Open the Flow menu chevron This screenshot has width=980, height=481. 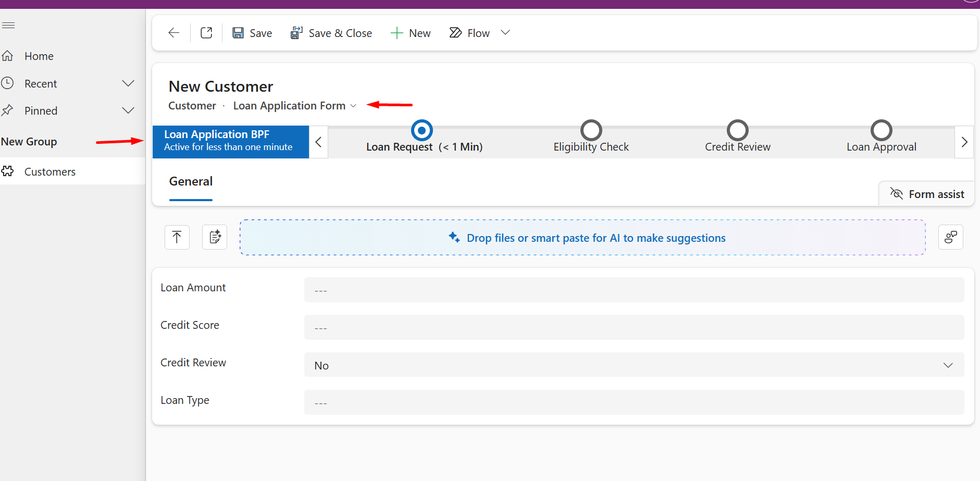[505, 32]
